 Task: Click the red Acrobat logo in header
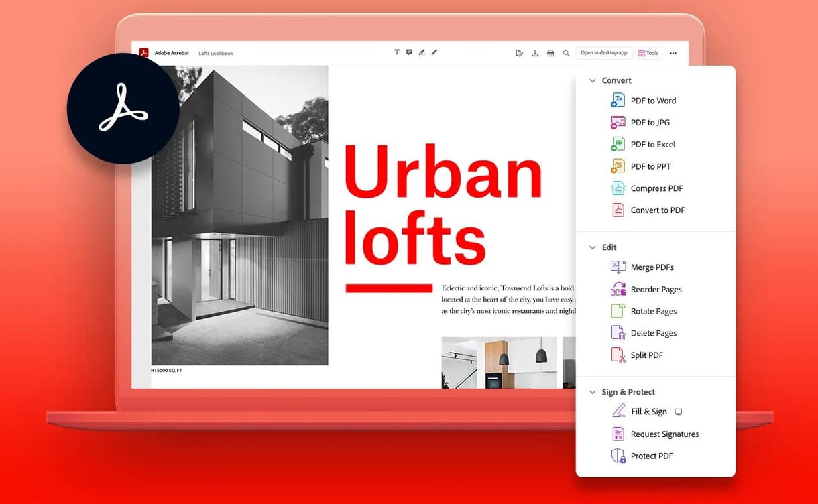click(x=143, y=53)
